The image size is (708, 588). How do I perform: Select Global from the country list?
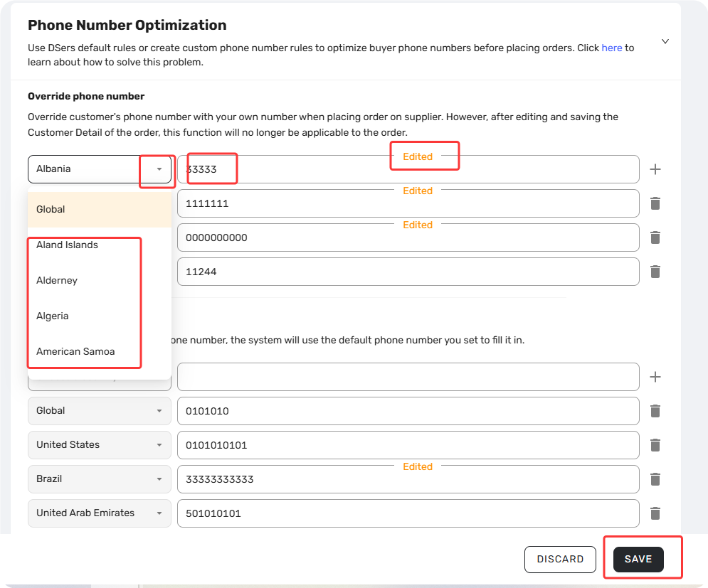click(x=100, y=209)
